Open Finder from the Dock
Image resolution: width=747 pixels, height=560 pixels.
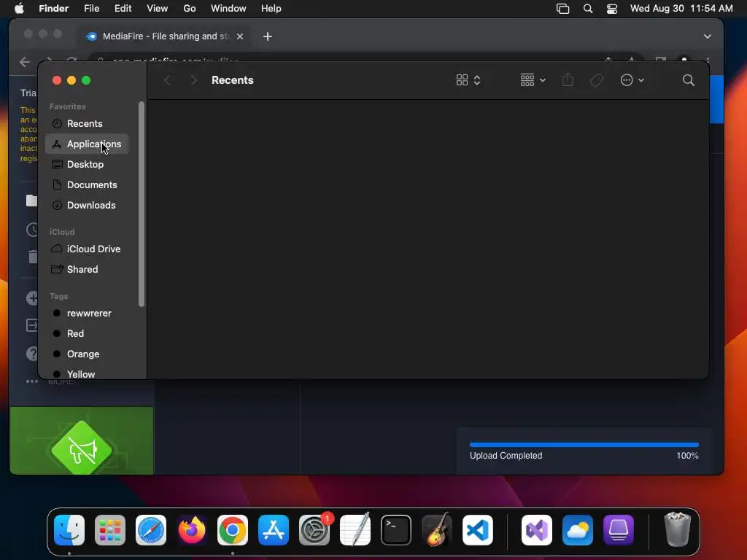coord(69,530)
